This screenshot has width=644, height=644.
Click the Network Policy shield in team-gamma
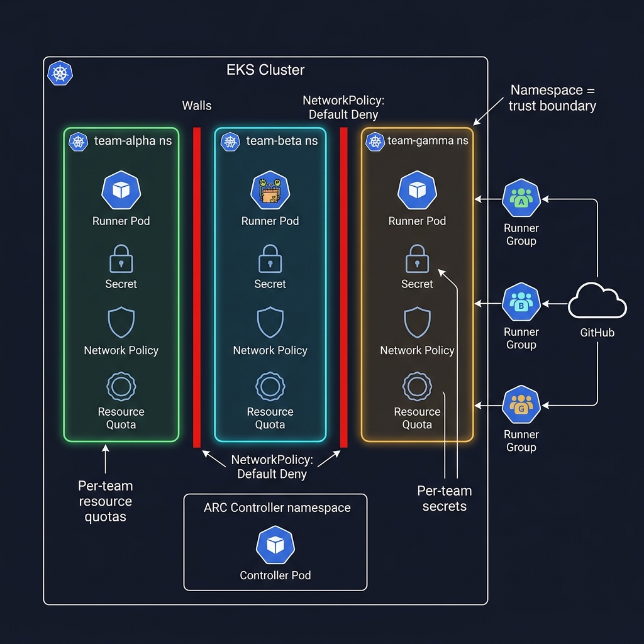click(418, 322)
